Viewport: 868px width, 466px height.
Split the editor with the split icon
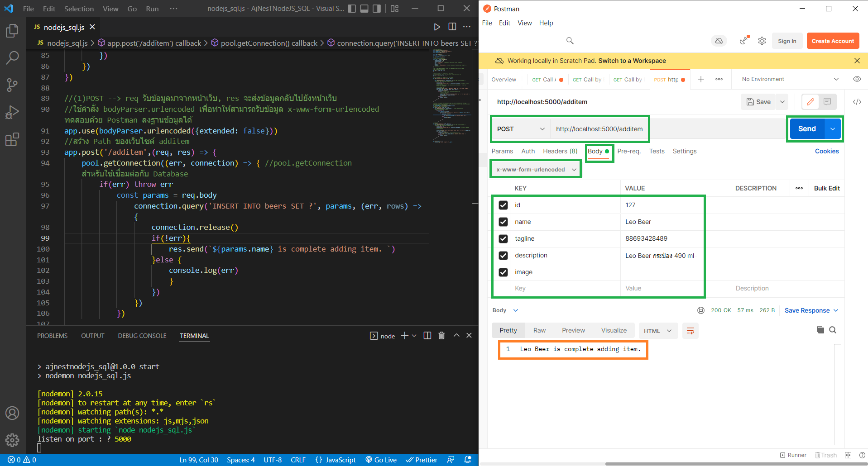coord(452,27)
